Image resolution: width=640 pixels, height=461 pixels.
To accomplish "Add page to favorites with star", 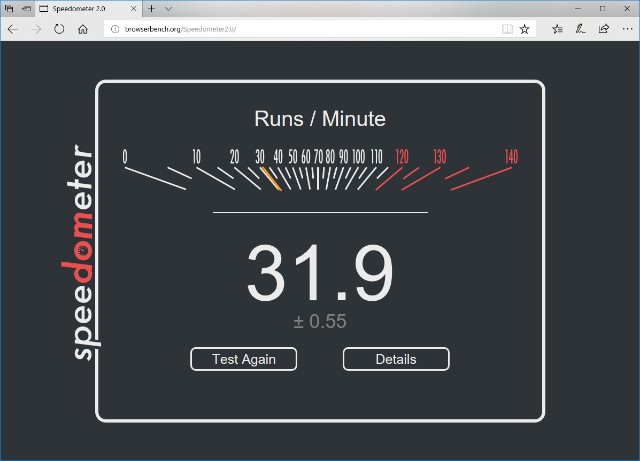I will pyautogui.click(x=525, y=29).
